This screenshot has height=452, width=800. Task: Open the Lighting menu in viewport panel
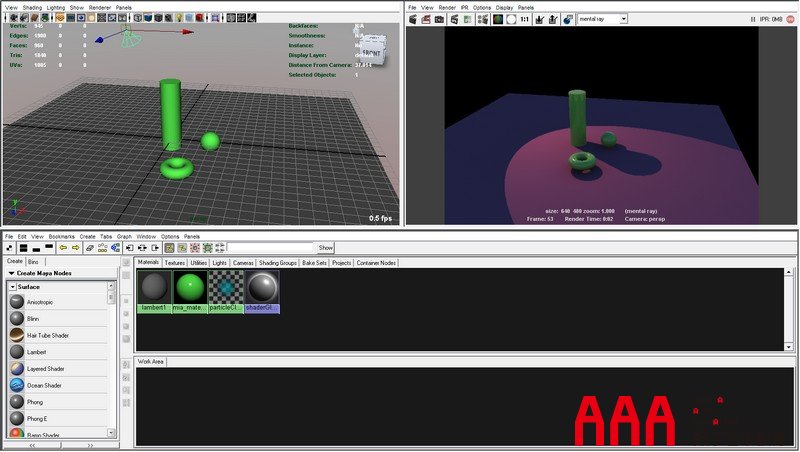tap(56, 8)
